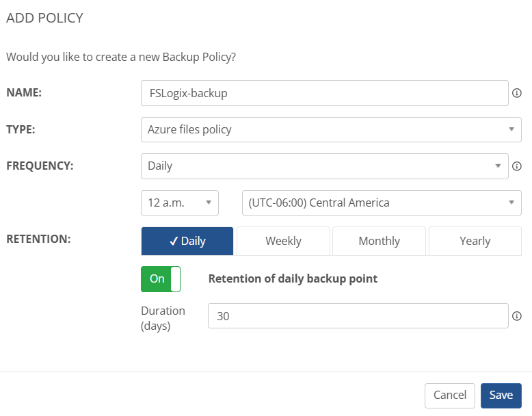Select the Daily retention tab

[187, 241]
